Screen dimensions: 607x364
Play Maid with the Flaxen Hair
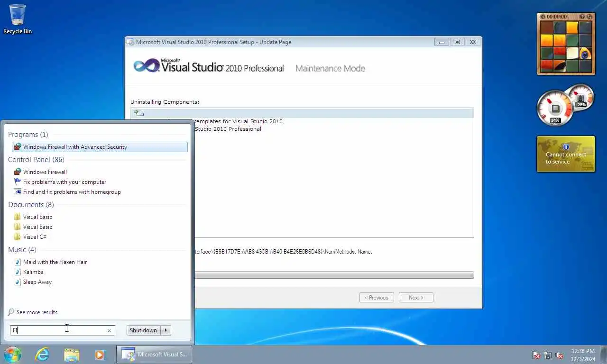pyautogui.click(x=55, y=262)
